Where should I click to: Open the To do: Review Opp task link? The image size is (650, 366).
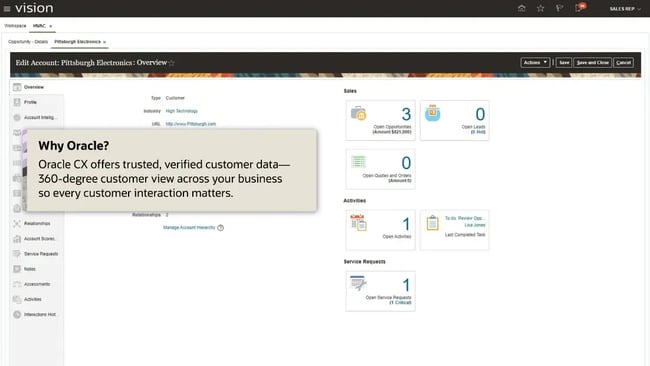point(465,218)
